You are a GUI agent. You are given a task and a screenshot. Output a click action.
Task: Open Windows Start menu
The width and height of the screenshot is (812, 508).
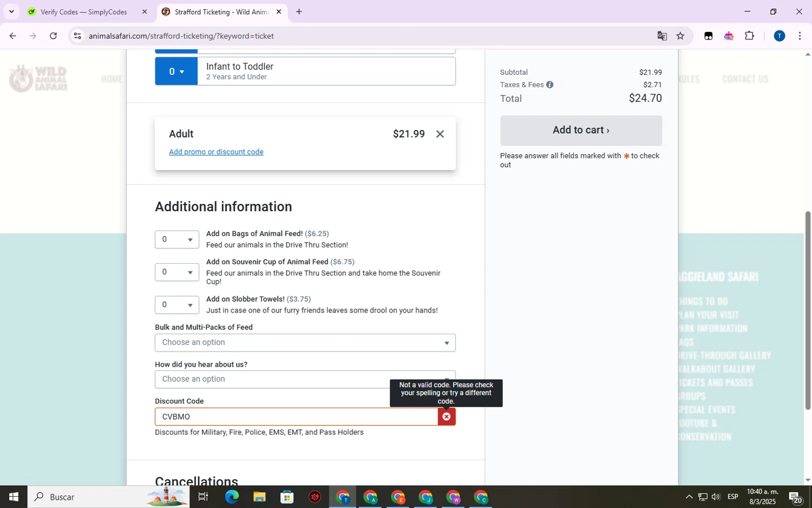(x=14, y=497)
